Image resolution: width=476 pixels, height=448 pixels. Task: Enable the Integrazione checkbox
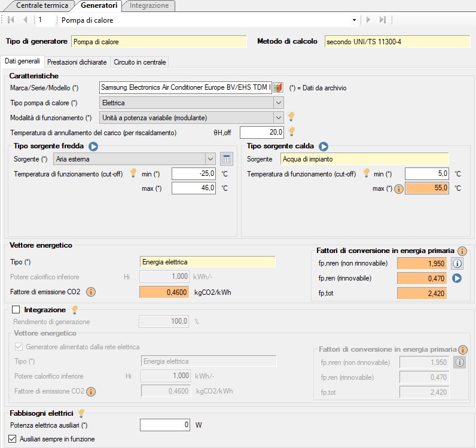[x=16, y=310]
